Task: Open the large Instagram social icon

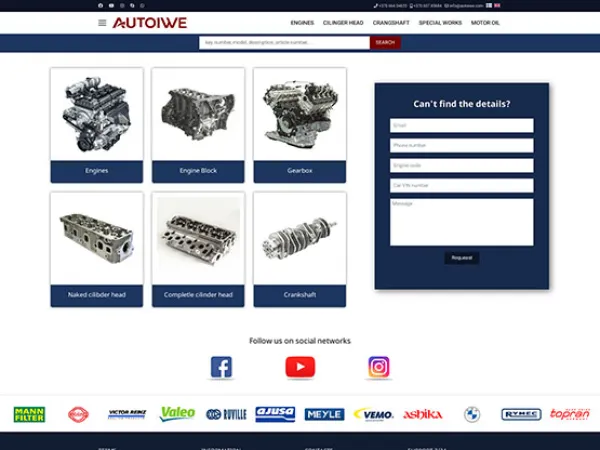Action: 379,367
